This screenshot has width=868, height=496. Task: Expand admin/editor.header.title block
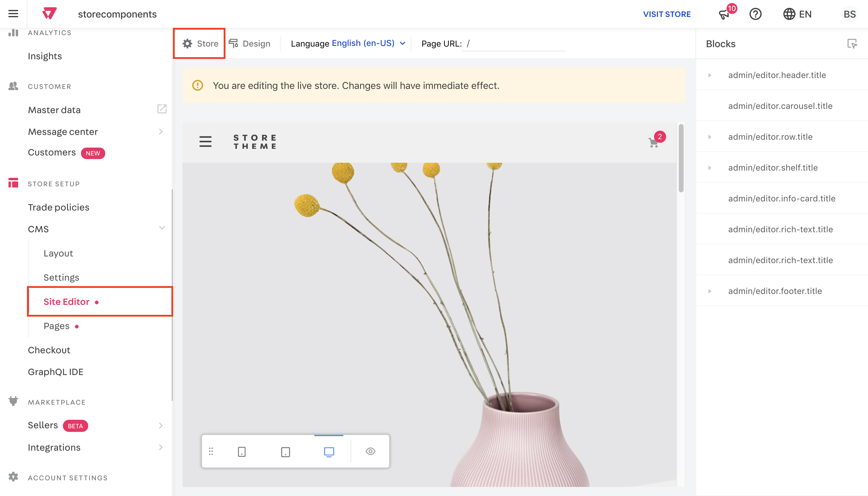click(x=710, y=75)
